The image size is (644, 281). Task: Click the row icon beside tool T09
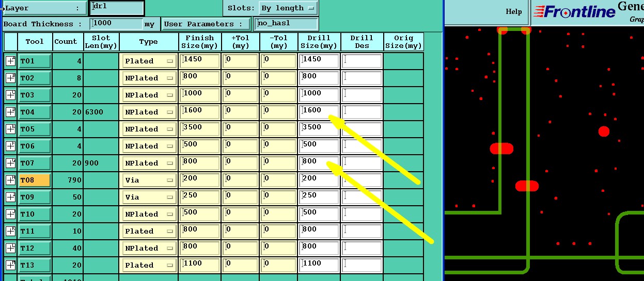[x=10, y=197]
